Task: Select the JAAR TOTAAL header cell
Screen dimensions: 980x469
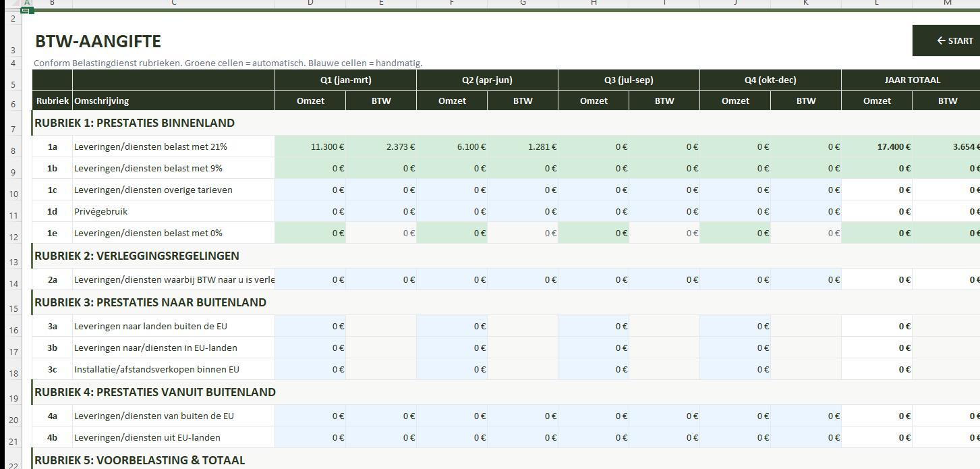Action: pos(912,80)
